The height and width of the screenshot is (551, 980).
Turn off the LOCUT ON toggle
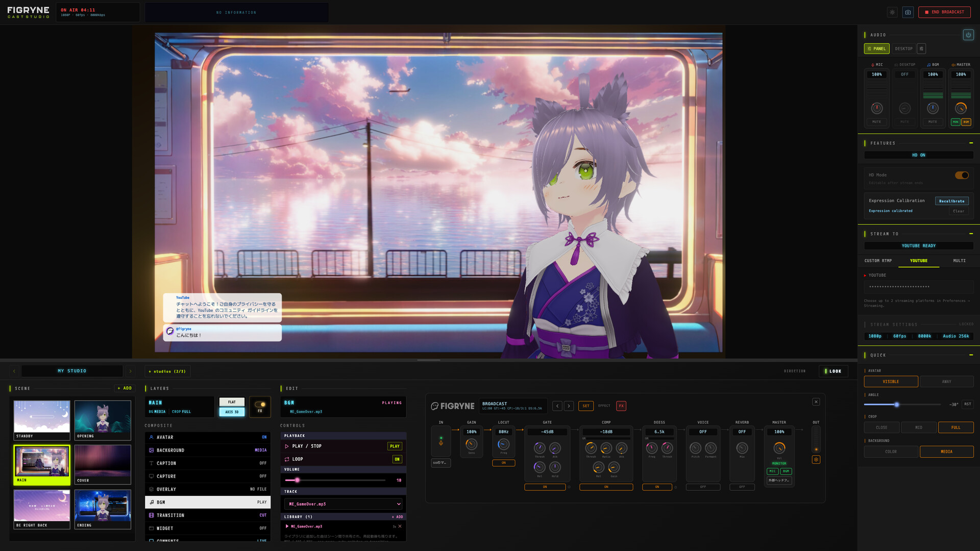(503, 463)
